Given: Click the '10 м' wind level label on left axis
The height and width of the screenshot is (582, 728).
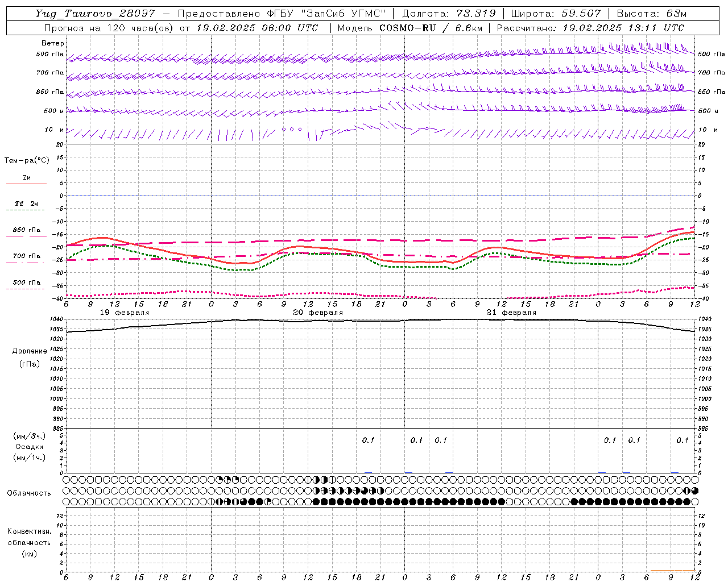Looking at the screenshot, I should pos(54,130).
